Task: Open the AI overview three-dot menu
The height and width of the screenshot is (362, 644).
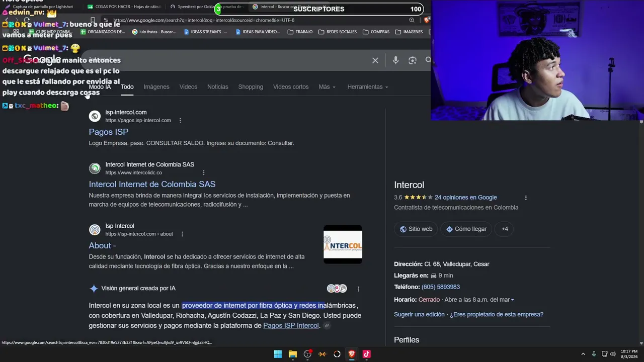Action: click(x=358, y=289)
